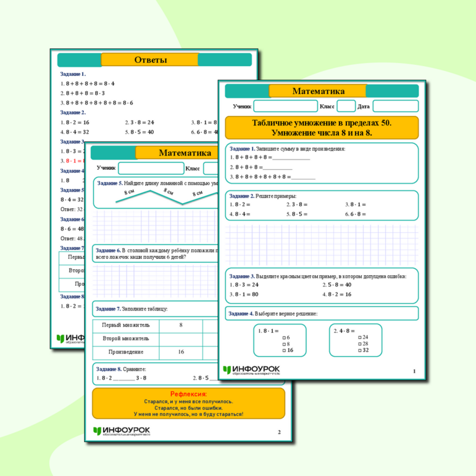
Task: Check the box beside answer 16
Action: (x=284, y=350)
